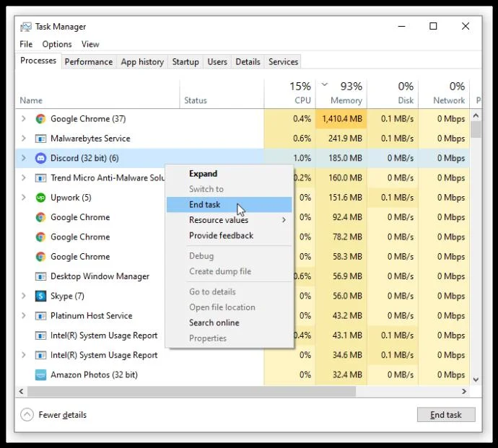Click the Chrome icon in 92.4 MB row
This screenshot has width=498, height=448.
tap(40, 217)
